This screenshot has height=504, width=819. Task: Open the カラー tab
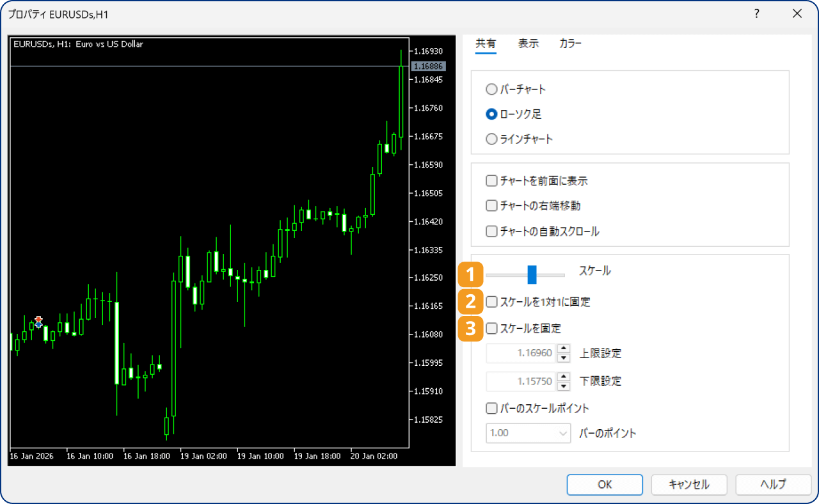(x=570, y=43)
